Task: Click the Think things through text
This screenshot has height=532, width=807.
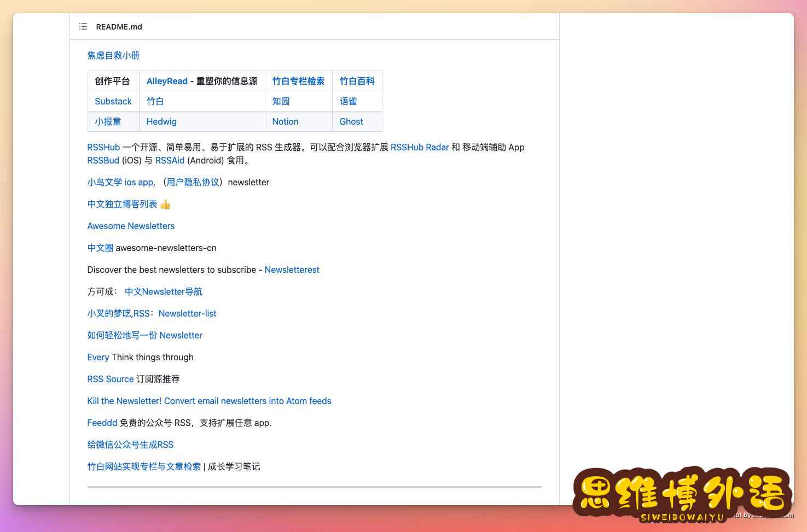Action: click(x=153, y=357)
